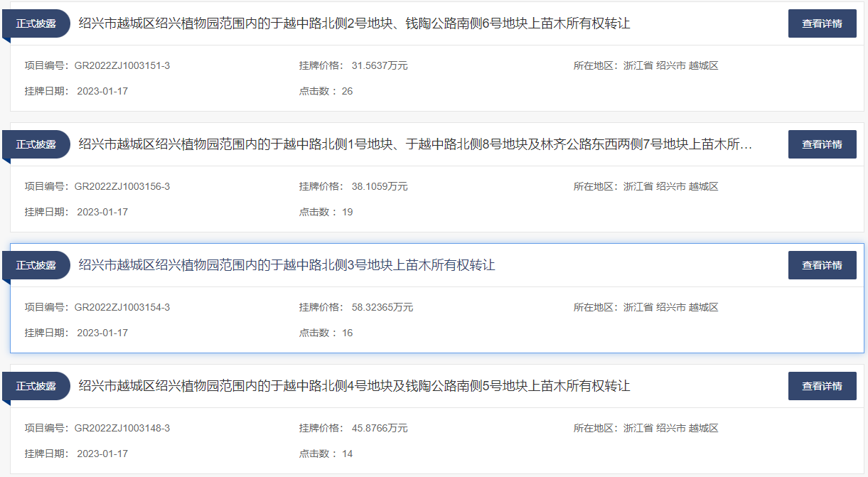Select project number GR2022ZJ1003148-3 text
Image resolution: width=868 pixels, height=477 pixels.
point(122,428)
